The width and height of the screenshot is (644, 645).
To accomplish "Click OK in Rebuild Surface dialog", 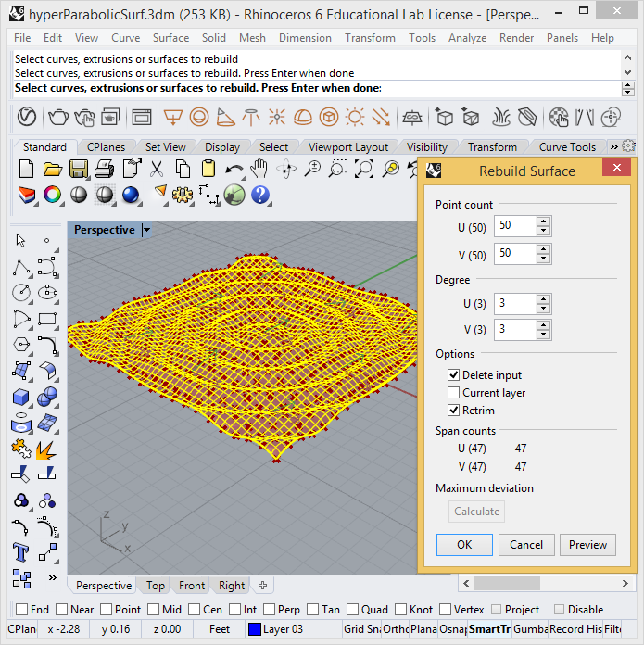I will coord(464,545).
